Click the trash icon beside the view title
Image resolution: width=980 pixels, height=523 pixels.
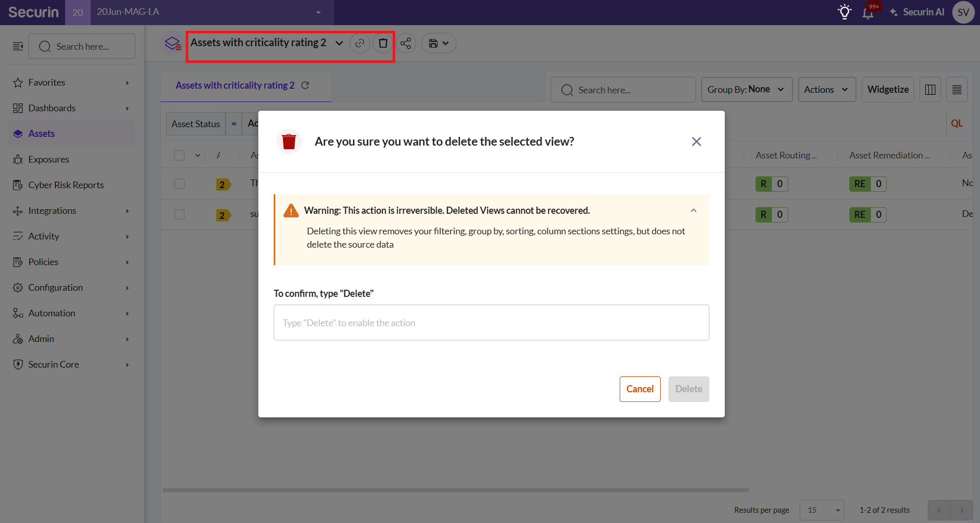tap(383, 43)
